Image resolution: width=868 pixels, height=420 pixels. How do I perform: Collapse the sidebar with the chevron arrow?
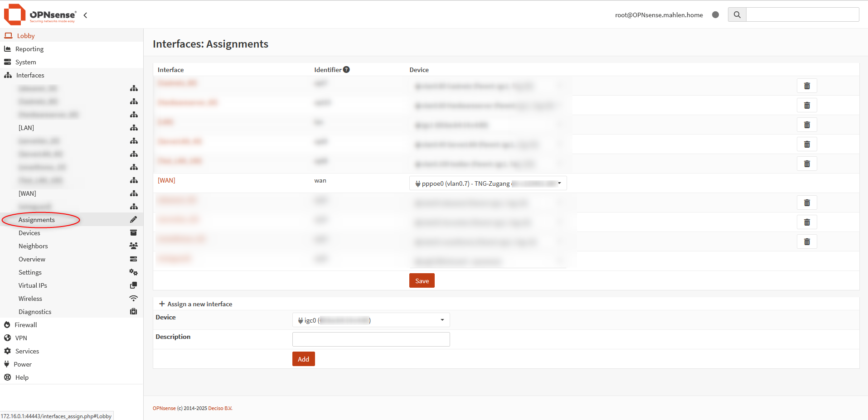click(x=85, y=15)
